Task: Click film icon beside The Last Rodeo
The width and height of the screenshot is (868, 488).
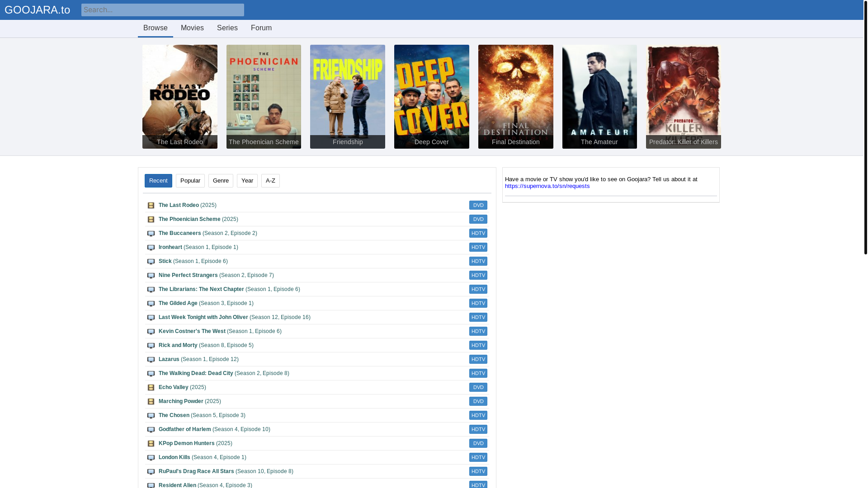Action: pos(151,206)
